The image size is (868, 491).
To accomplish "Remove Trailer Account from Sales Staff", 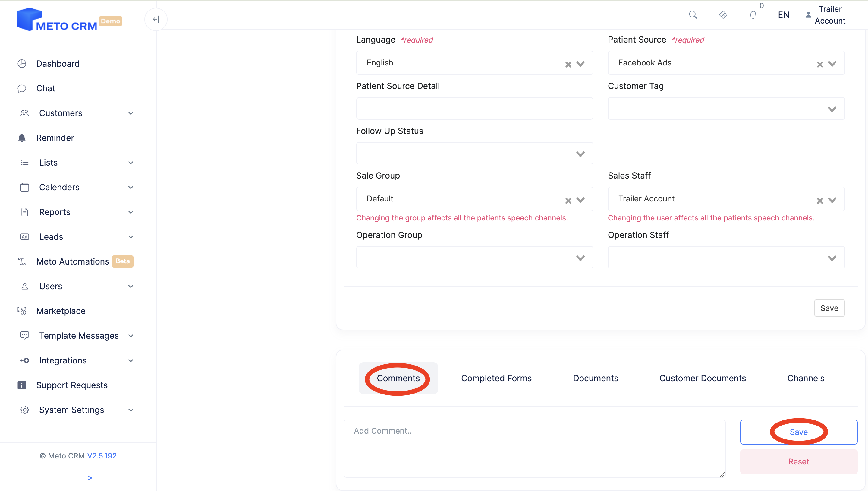I will point(820,201).
